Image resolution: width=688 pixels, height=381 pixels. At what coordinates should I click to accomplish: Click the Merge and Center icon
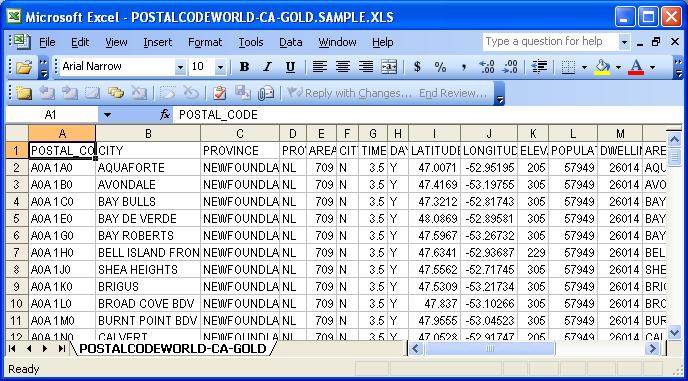click(x=389, y=67)
